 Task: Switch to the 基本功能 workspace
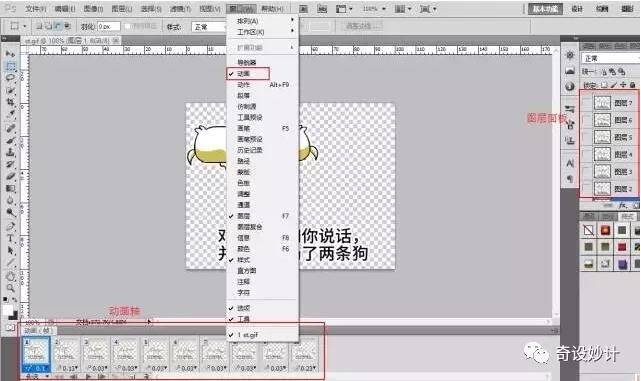pyautogui.click(x=545, y=9)
